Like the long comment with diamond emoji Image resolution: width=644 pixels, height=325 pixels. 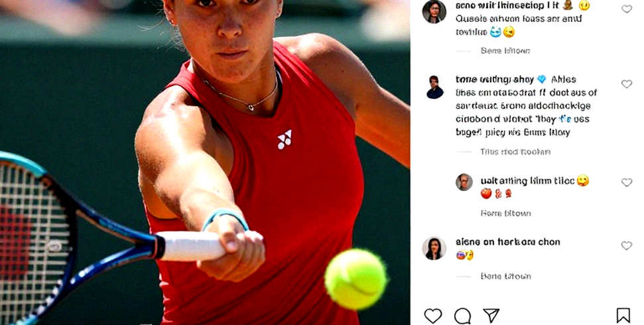tap(626, 84)
